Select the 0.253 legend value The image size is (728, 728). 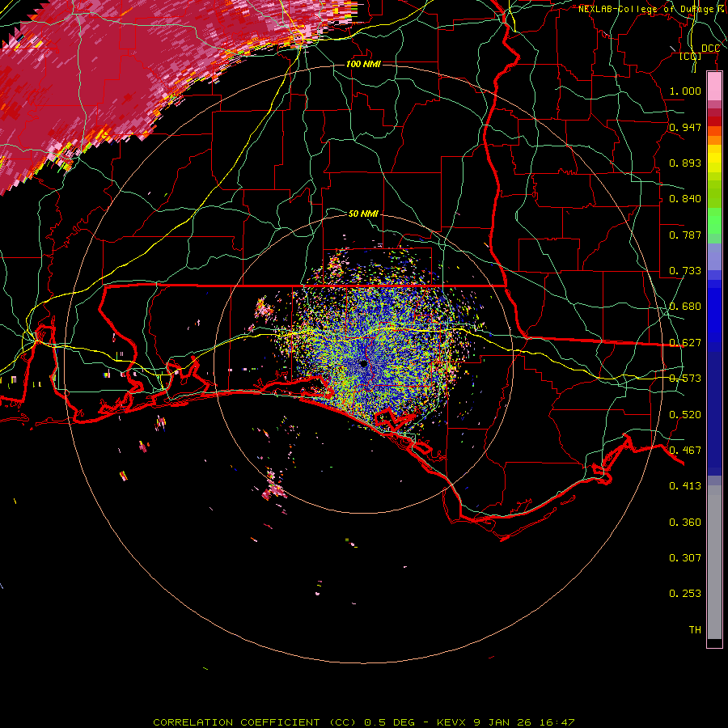click(685, 594)
